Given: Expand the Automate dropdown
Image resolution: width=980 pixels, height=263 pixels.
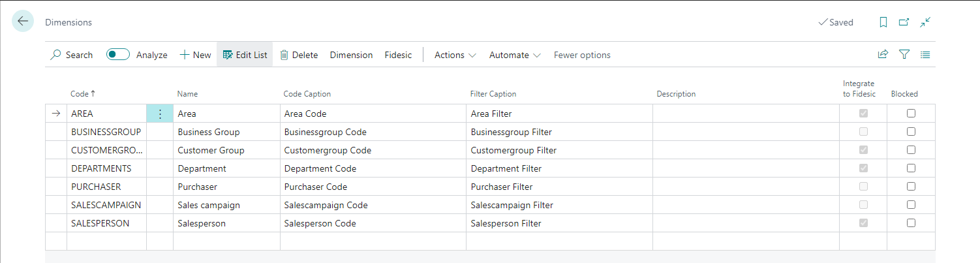Looking at the screenshot, I should click(x=515, y=55).
